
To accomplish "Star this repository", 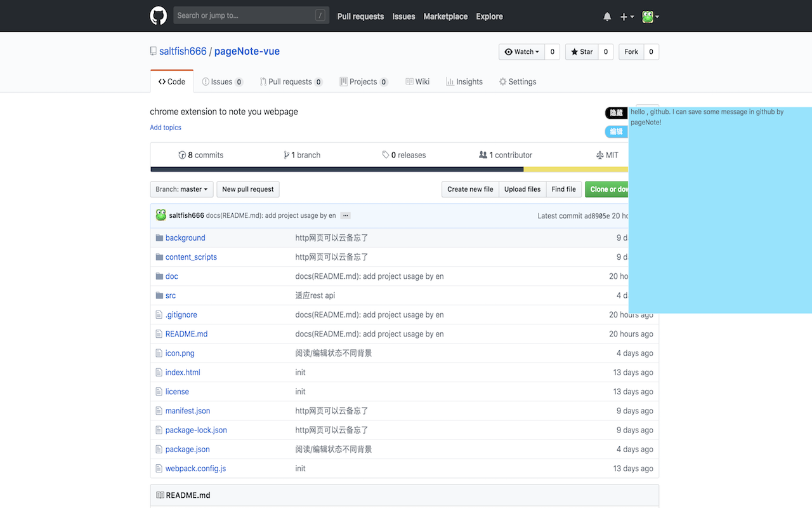I will tap(581, 52).
